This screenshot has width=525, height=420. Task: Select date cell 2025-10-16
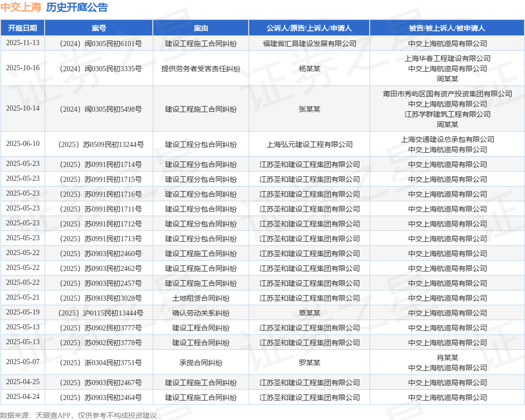point(23,68)
